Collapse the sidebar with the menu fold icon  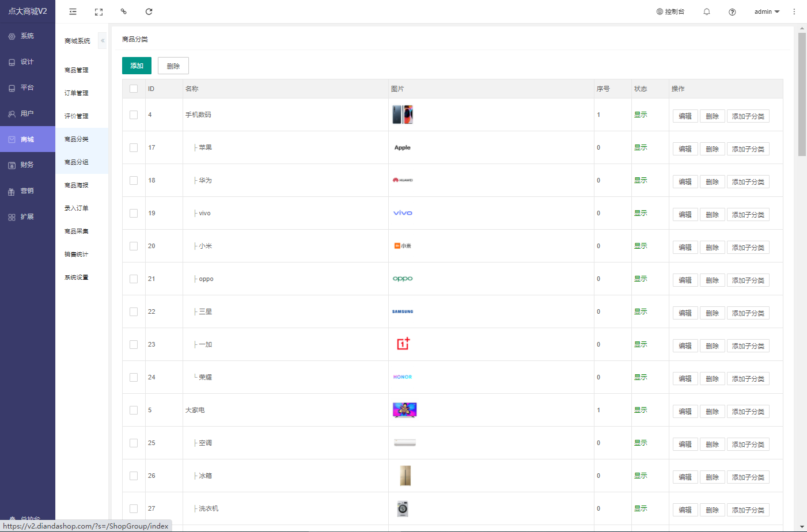click(73, 12)
